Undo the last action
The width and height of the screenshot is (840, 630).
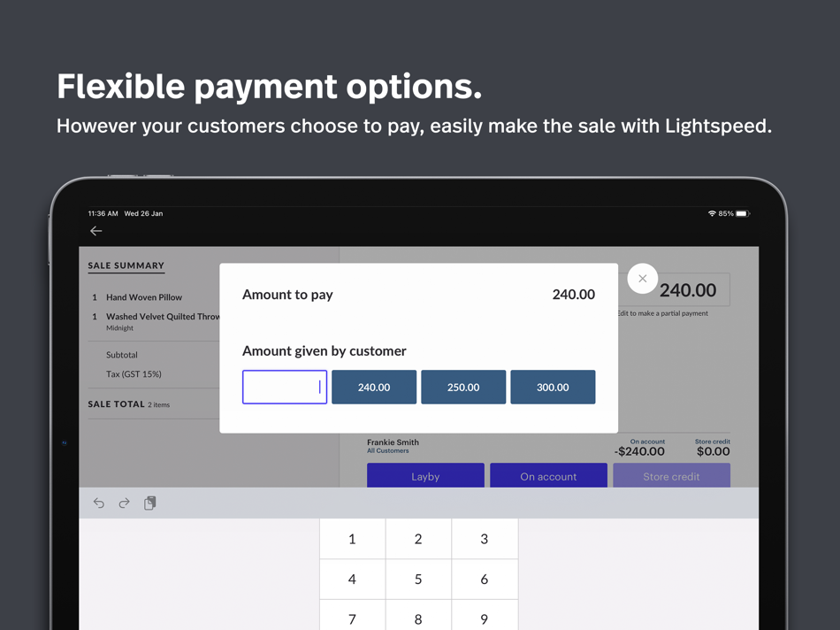(98, 503)
